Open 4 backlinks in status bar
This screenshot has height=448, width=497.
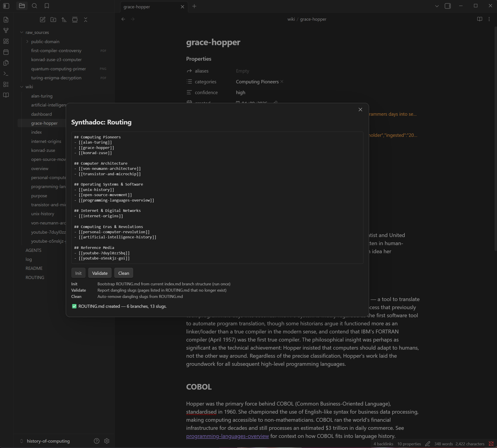point(383,444)
